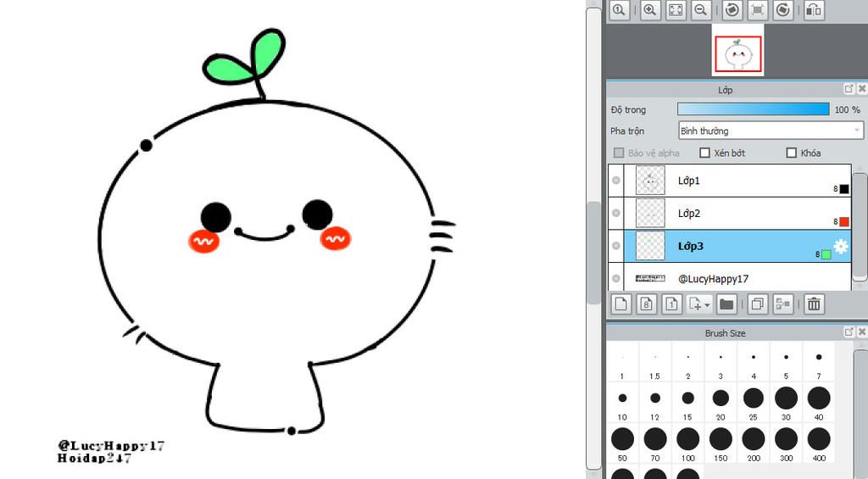Duplicate the selected layer
Image resolution: width=868 pixels, height=479 pixels.
[757, 304]
